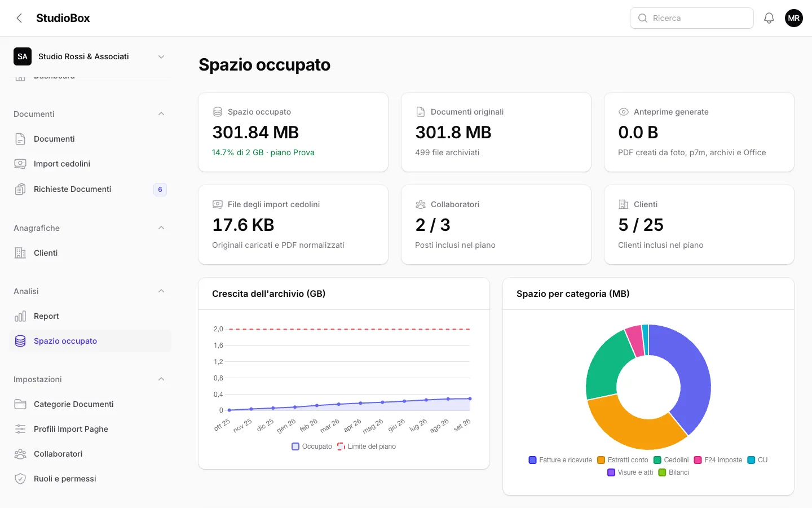Toggle the Occupato series in chart legend
The width and height of the screenshot is (812, 508).
point(312,446)
